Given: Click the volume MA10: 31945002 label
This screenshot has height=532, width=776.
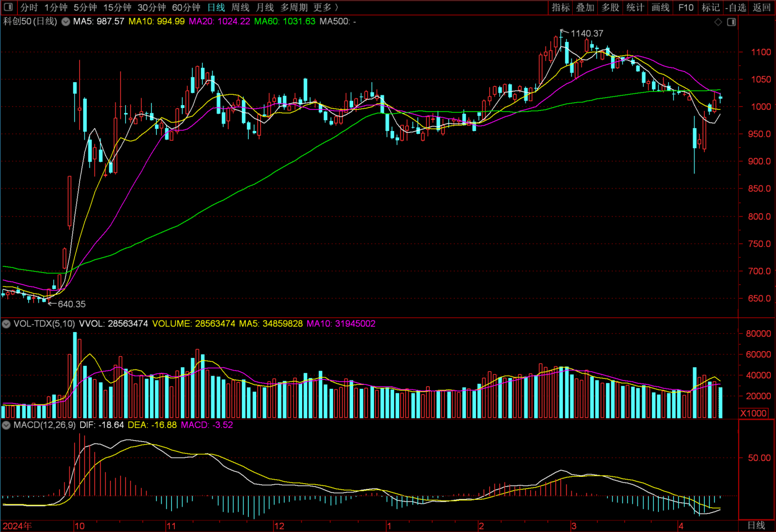Looking at the screenshot, I should coord(341,324).
